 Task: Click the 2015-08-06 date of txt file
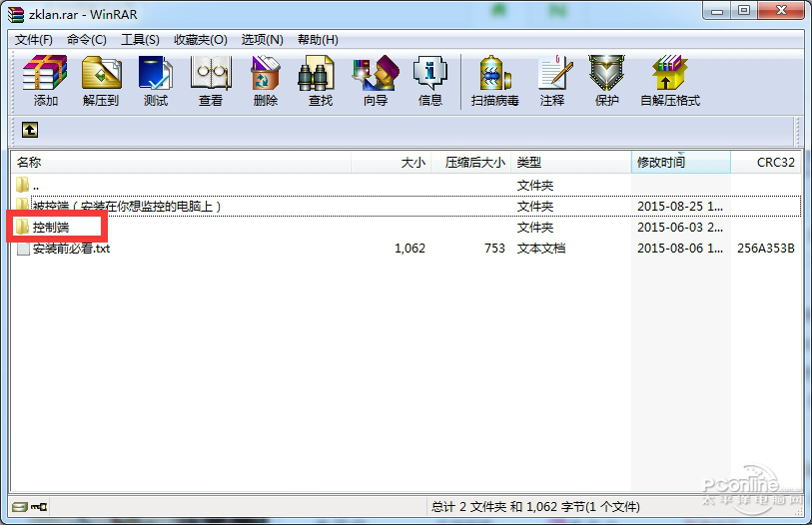coord(680,249)
